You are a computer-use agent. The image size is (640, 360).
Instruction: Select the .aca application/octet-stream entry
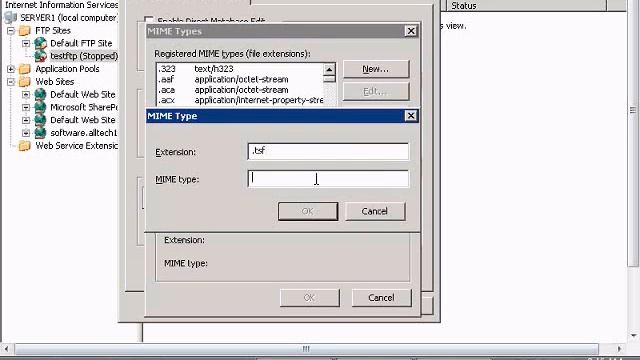[x=240, y=90]
